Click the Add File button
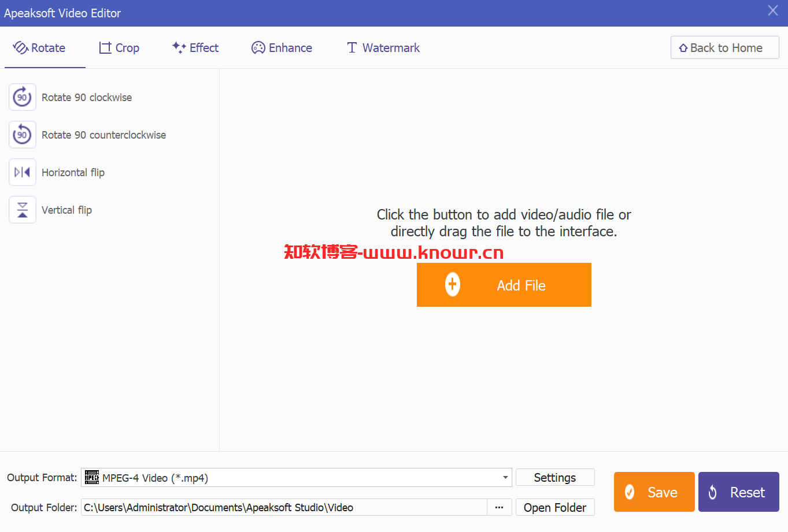The height and width of the screenshot is (532, 788). coord(504,285)
